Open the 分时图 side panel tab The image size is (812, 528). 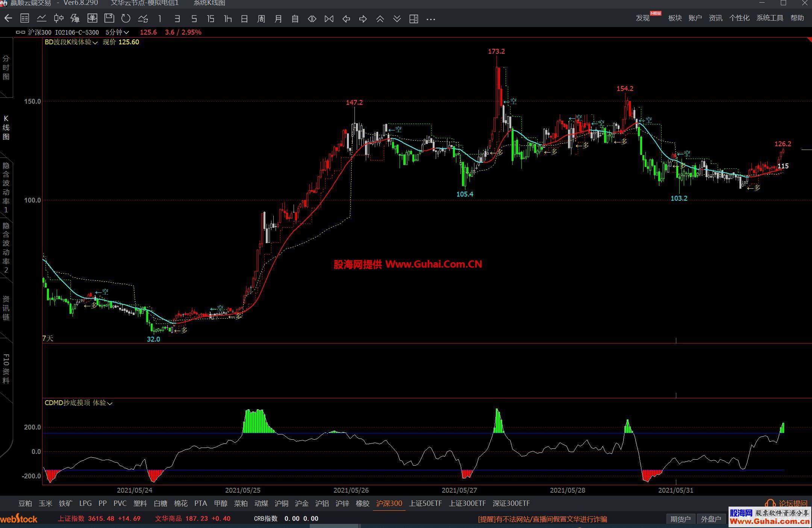point(6,68)
